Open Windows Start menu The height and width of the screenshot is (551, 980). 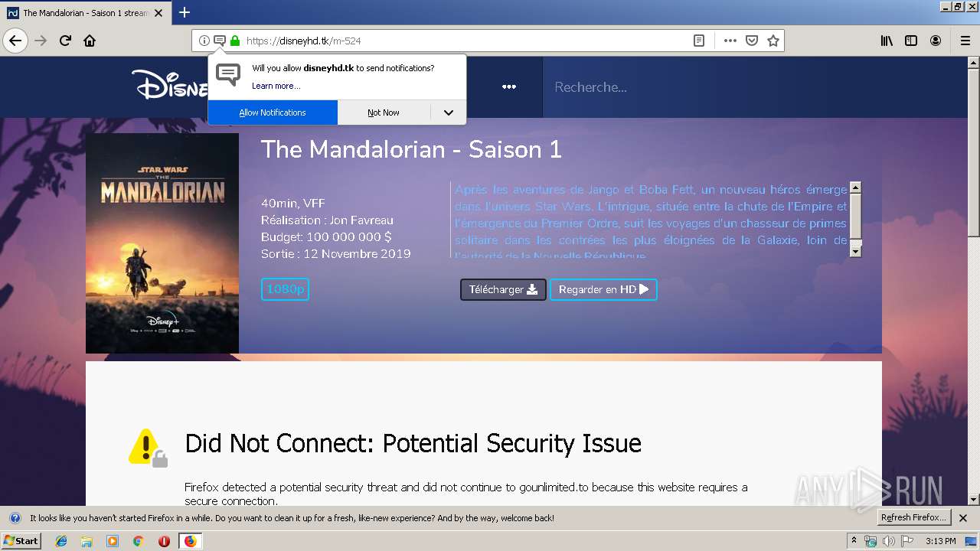click(21, 540)
